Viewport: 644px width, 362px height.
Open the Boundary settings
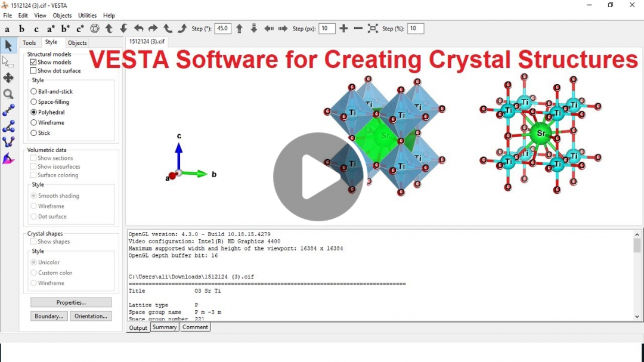[49, 316]
